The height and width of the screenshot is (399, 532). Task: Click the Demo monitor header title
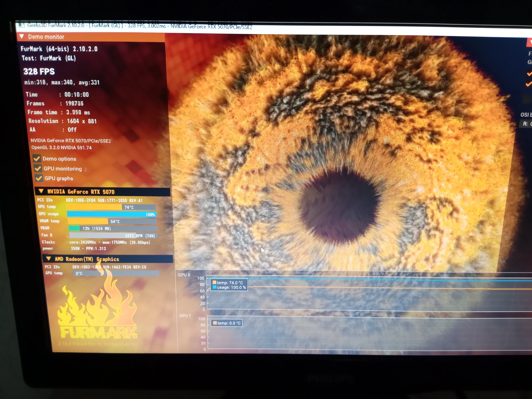click(46, 37)
